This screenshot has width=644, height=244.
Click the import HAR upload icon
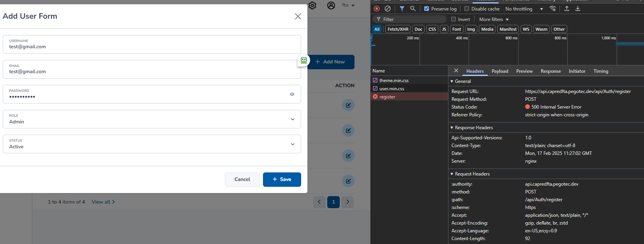point(567,9)
